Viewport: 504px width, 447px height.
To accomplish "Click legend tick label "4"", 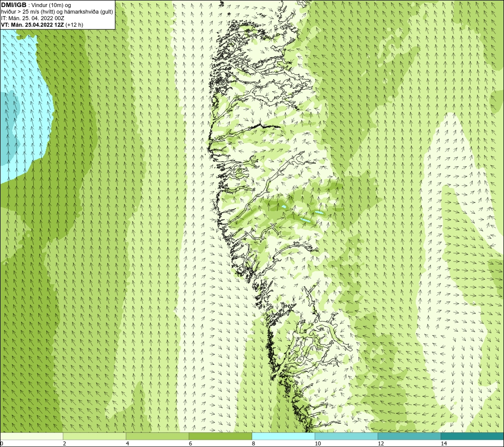I will [128, 443].
